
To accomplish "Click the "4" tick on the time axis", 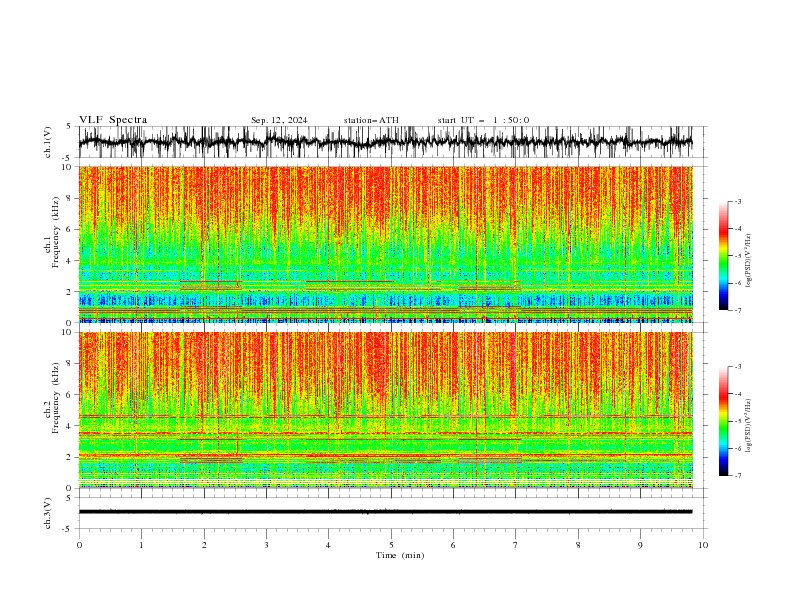I will pos(328,545).
